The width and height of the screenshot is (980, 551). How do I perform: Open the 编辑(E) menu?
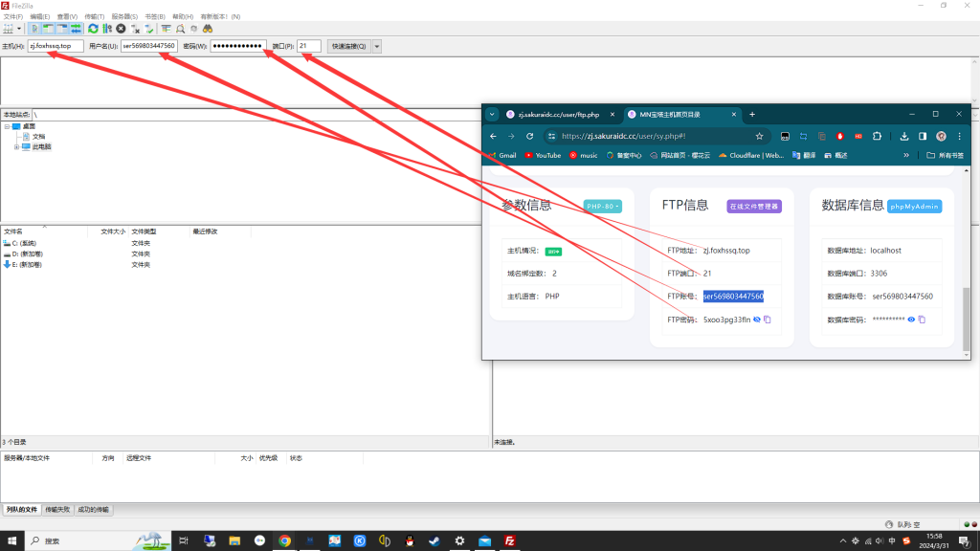pyautogui.click(x=40, y=17)
